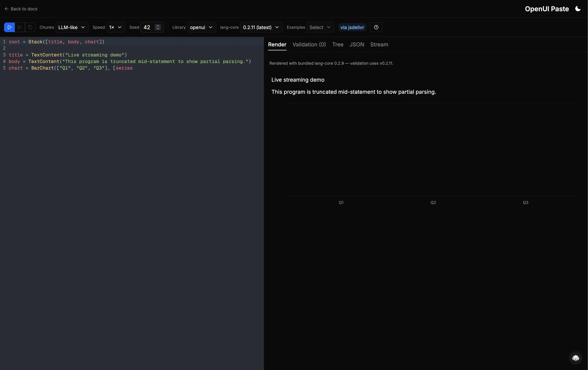Toggle the dark mode moon icon

coord(578,9)
